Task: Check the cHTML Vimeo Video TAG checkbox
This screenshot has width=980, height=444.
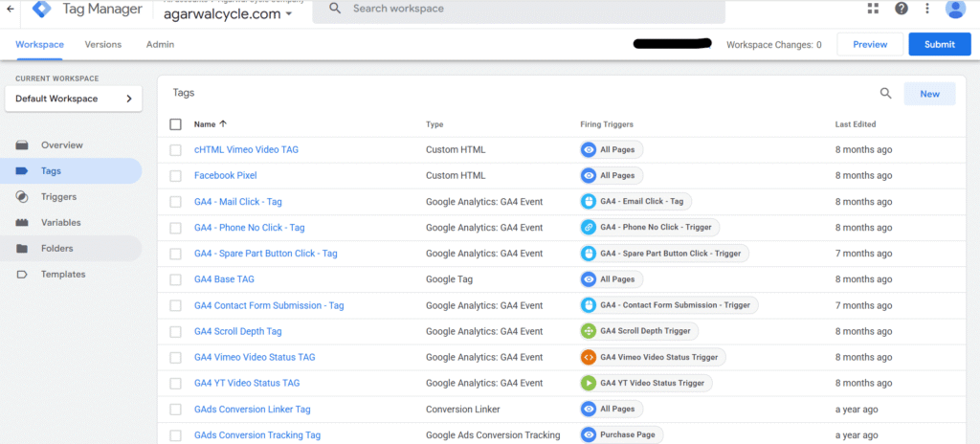Action: (176, 150)
